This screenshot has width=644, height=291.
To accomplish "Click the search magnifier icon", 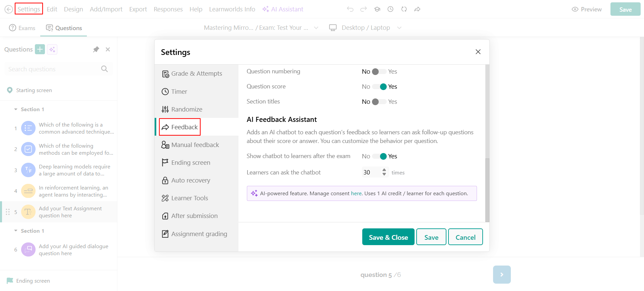I will [104, 69].
